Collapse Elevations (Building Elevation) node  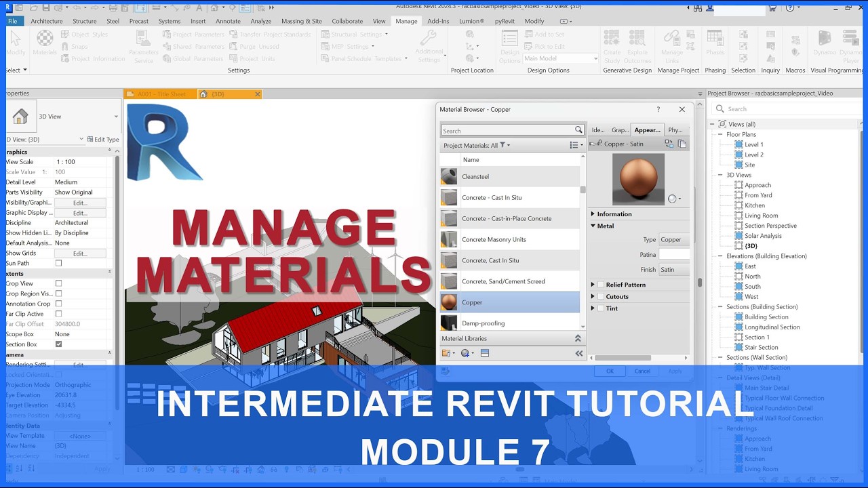[721, 256]
